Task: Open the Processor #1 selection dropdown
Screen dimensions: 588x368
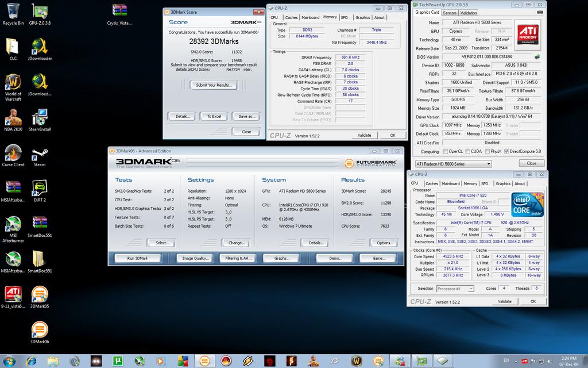Action: point(455,289)
